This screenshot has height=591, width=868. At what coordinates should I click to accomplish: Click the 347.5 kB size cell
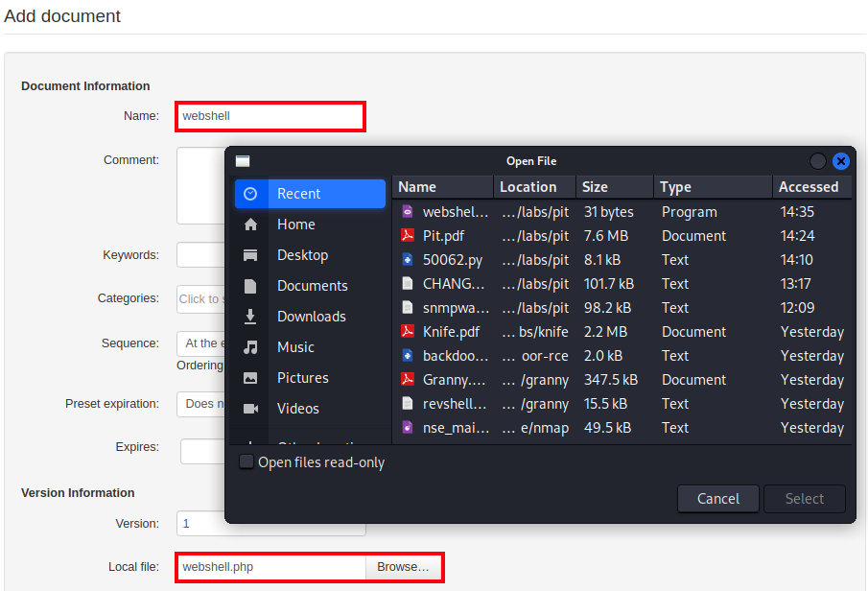point(611,379)
